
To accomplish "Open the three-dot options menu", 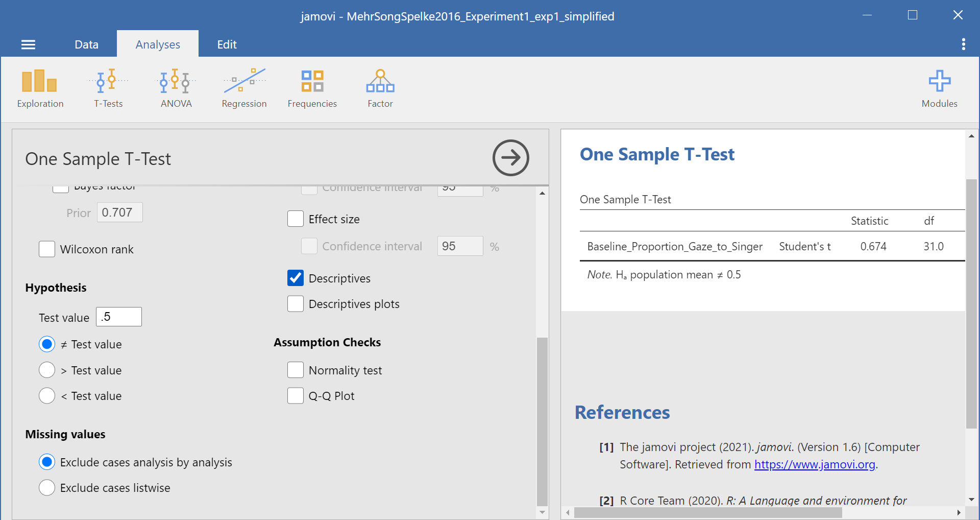I will pos(963,44).
